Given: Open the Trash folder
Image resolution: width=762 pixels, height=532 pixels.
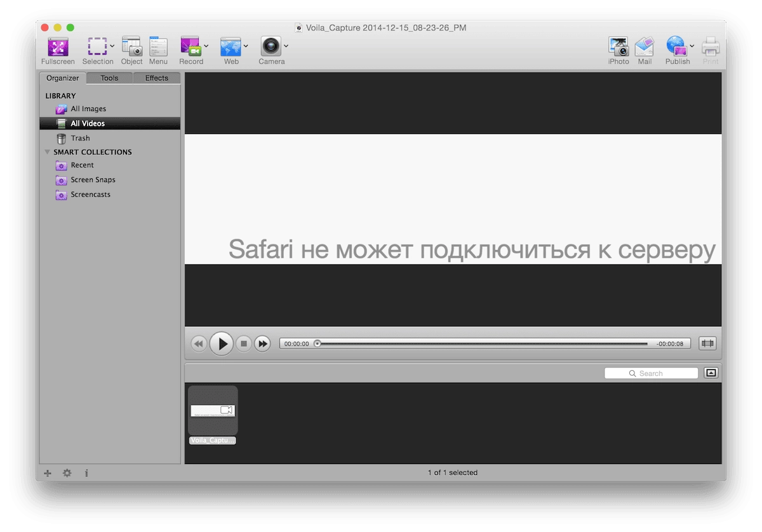Looking at the screenshot, I should [110, 138].
